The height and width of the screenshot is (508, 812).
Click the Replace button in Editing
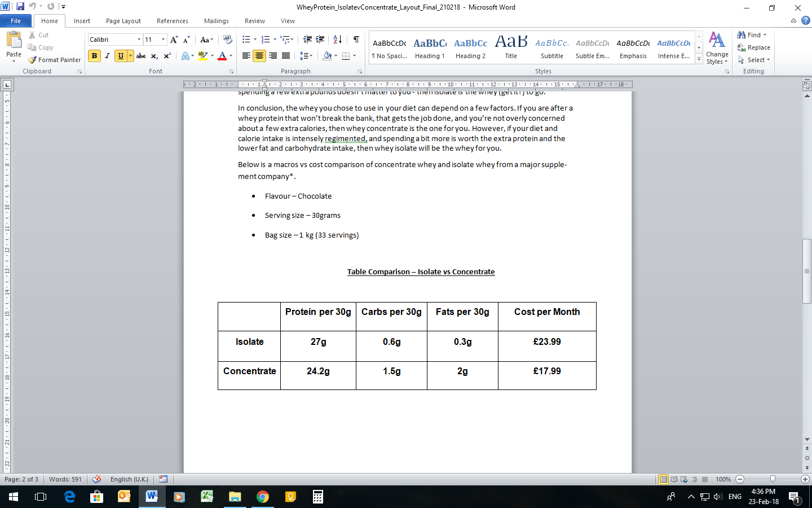click(x=753, y=47)
